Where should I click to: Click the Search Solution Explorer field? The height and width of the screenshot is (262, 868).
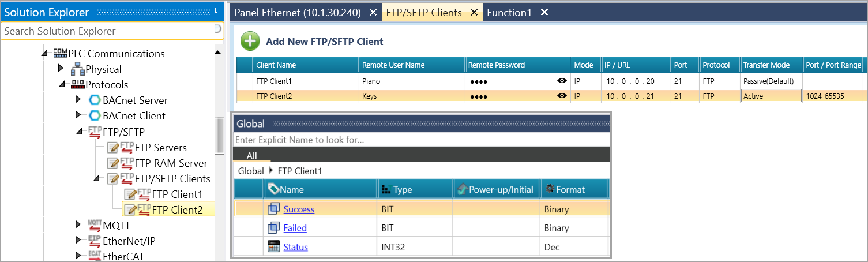click(x=107, y=31)
